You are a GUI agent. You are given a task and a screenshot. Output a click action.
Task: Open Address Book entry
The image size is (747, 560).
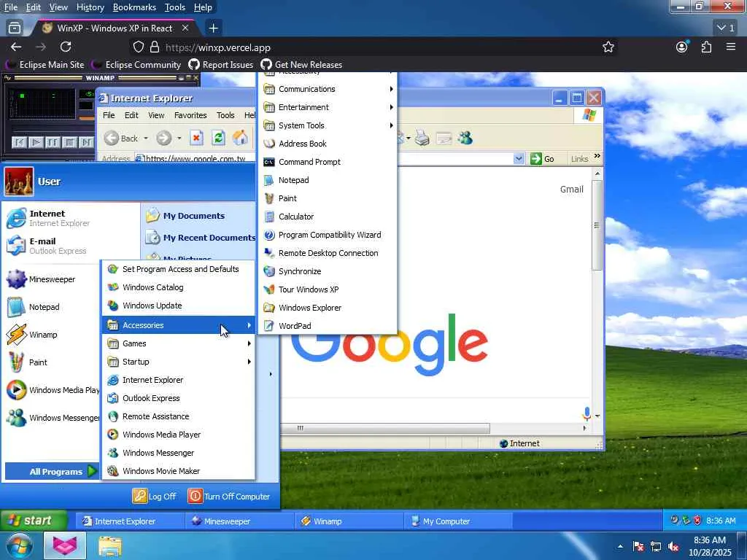[328, 144]
